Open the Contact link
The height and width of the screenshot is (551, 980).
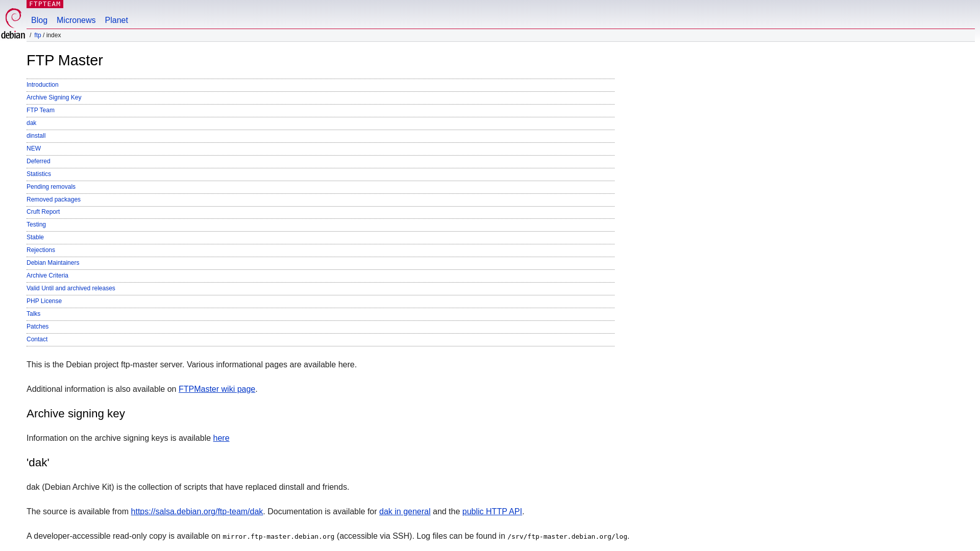click(x=37, y=339)
